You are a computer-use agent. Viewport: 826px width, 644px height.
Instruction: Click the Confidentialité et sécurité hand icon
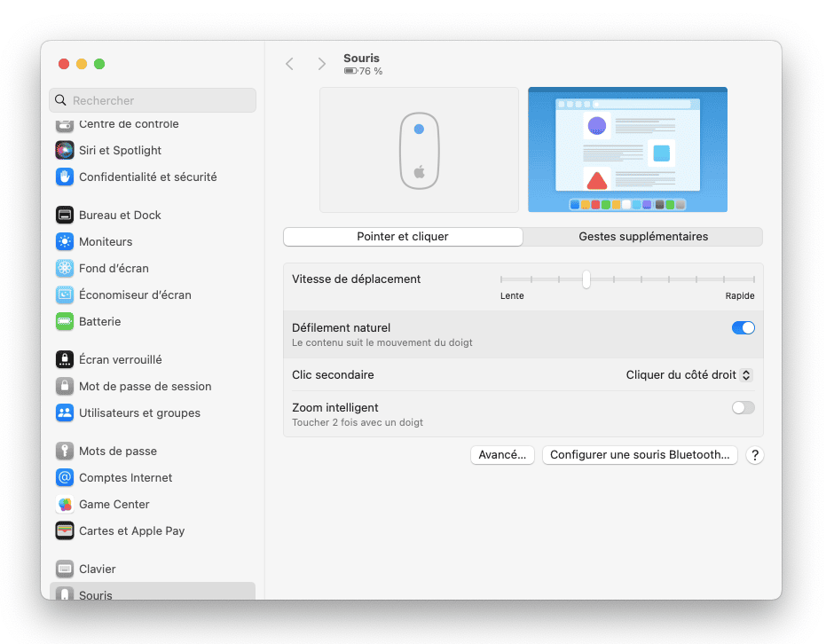click(x=65, y=177)
